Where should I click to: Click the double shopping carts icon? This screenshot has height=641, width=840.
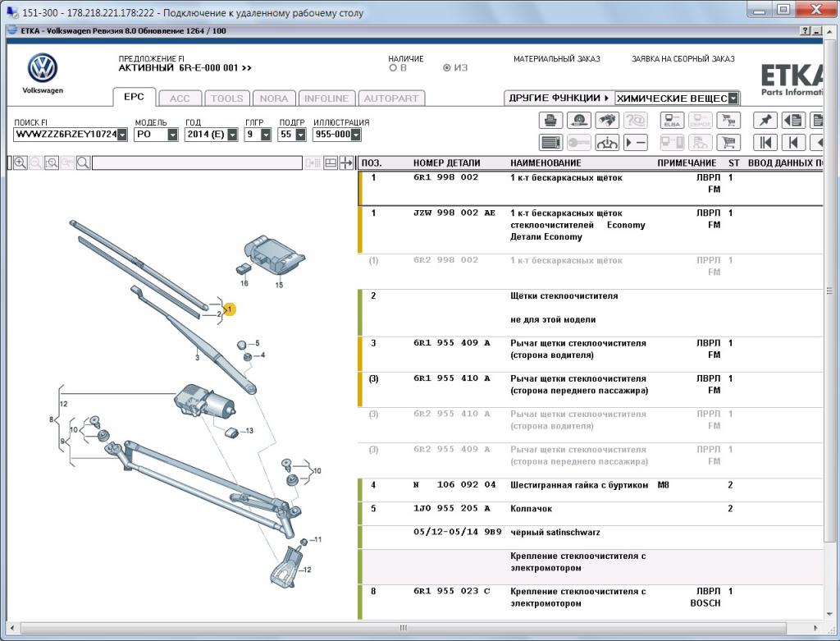coord(728,120)
